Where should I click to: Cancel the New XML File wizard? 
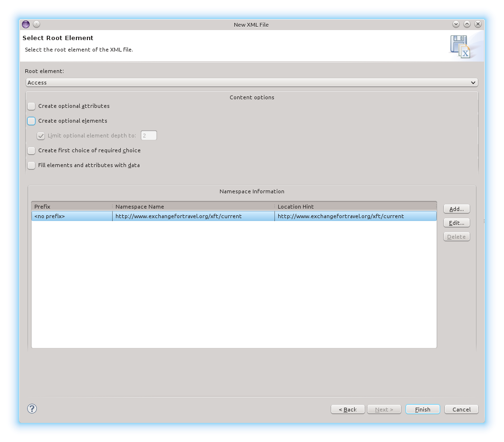pos(462,409)
